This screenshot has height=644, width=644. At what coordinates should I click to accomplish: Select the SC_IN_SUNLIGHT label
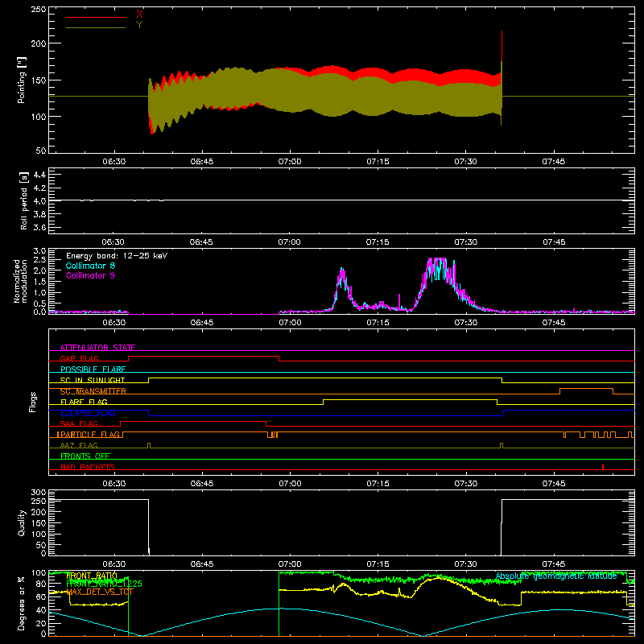pos(93,380)
